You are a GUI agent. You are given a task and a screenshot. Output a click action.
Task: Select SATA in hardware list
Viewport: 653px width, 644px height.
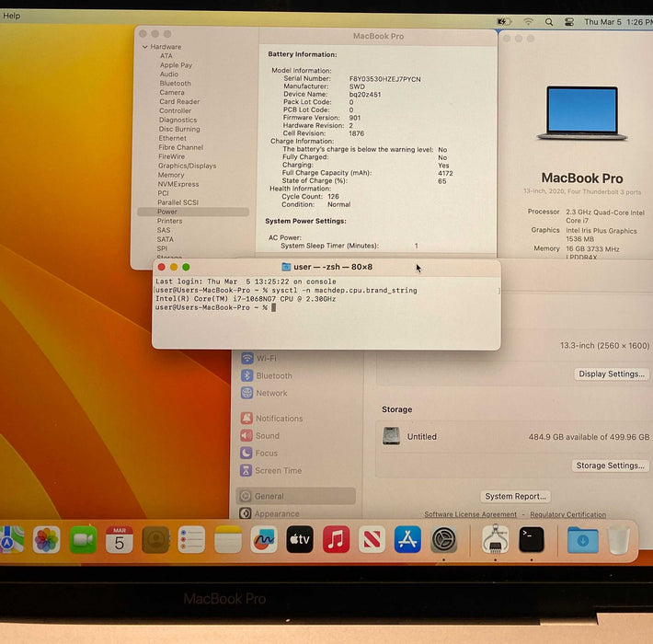165,239
